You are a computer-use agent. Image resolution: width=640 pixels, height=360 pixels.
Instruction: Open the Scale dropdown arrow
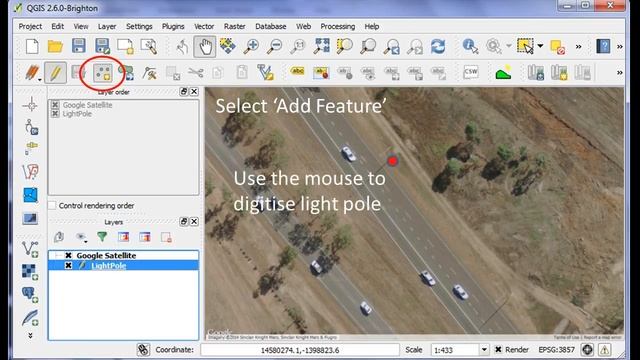coord(484,350)
